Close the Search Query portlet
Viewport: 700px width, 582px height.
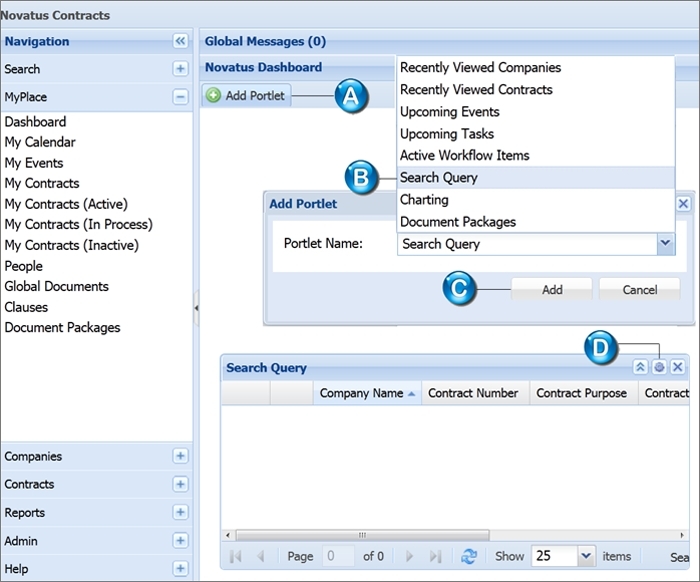pos(678,367)
